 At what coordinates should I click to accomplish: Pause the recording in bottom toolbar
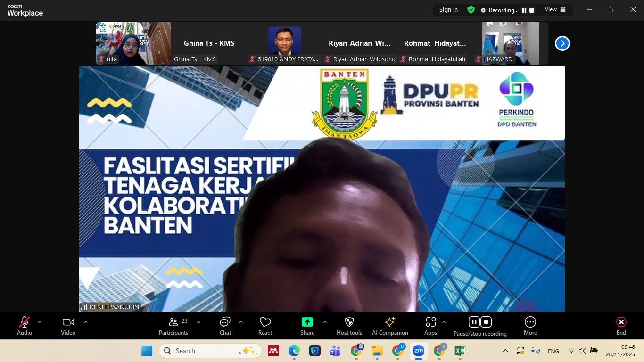[474, 322]
